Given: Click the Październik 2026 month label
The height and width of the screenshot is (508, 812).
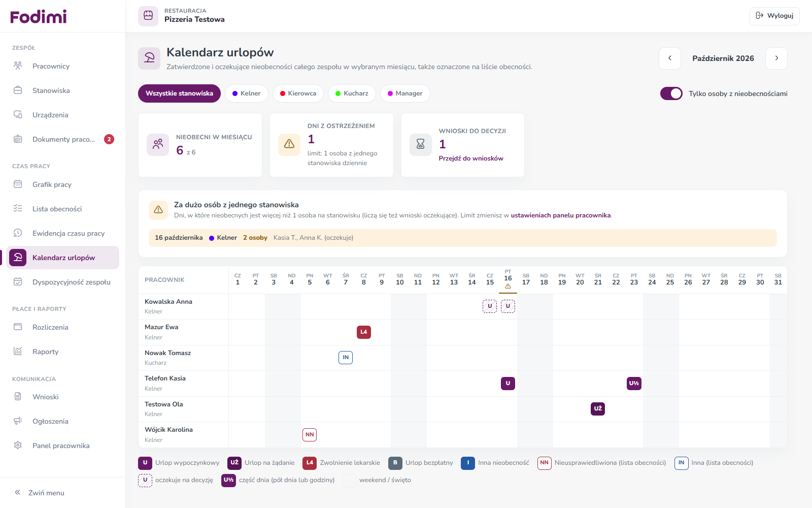Looking at the screenshot, I should click(723, 58).
